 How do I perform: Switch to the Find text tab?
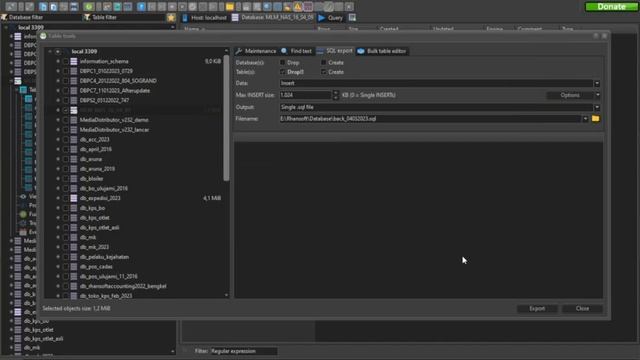(x=297, y=51)
